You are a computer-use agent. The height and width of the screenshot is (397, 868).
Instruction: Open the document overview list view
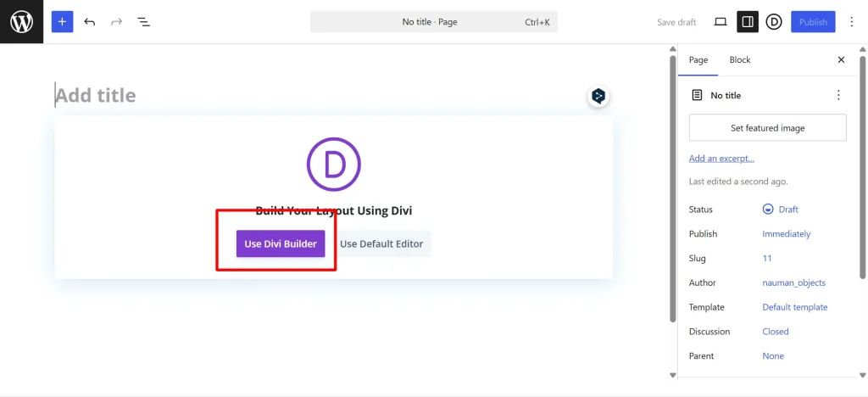(143, 22)
